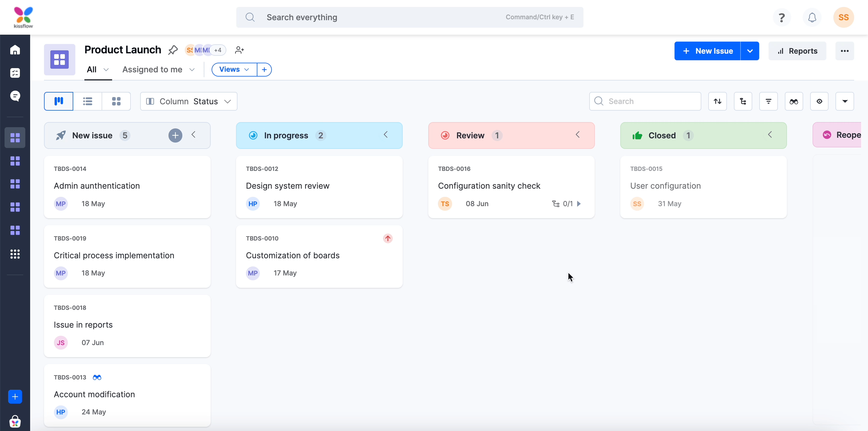Open the Customization of boards card
This screenshot has height=431, width=868.
tap(319, 256)
